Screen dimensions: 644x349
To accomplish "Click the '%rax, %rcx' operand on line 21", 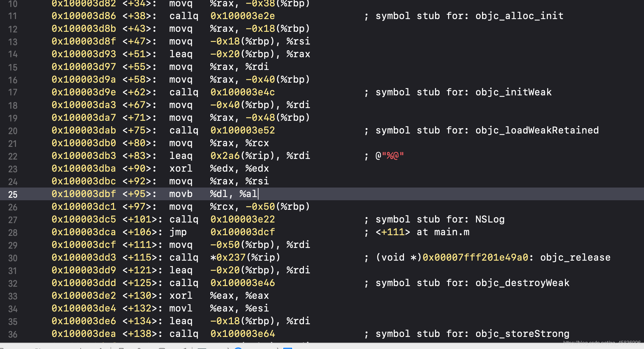I will point(239,143).
